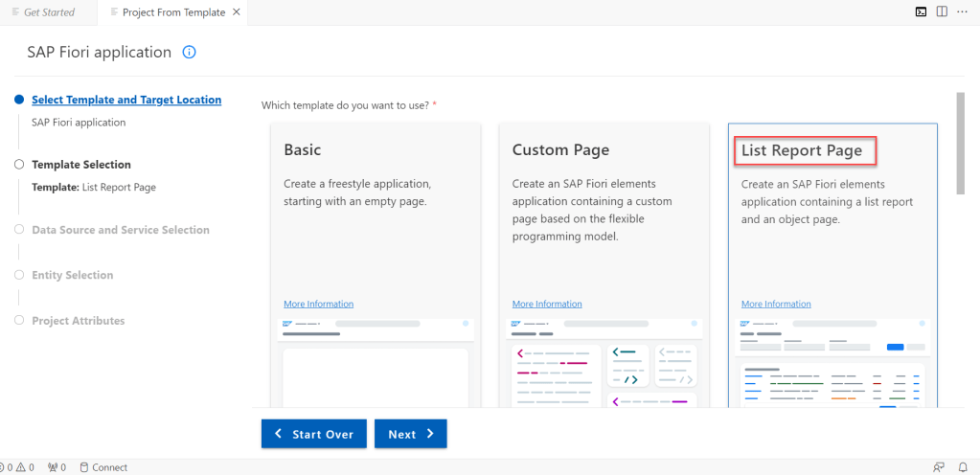Click the split editor icon

point(942,12)
